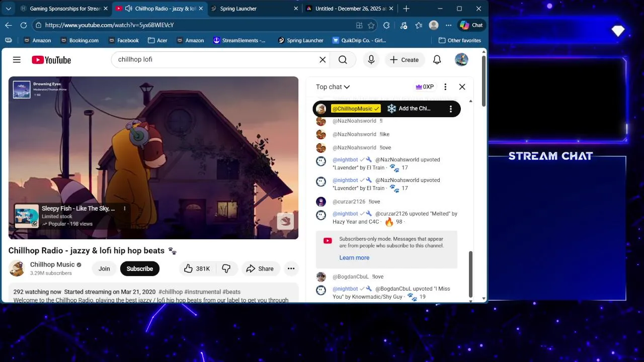The image size is (644, 362).
Task: Click the #instrumental hashtag
Action: click(x=202, y=292)
